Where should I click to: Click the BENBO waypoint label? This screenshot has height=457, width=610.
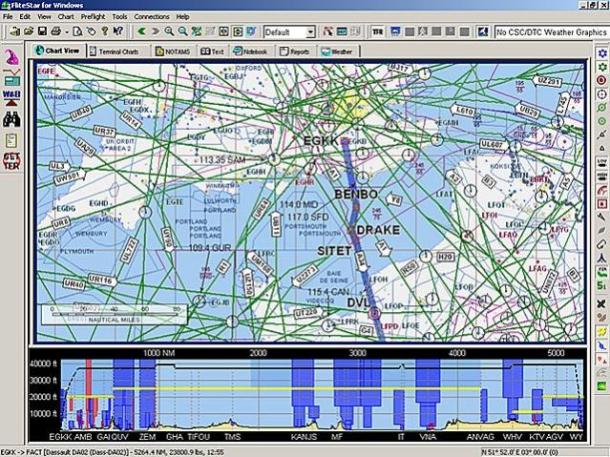(x=356, y=194)
